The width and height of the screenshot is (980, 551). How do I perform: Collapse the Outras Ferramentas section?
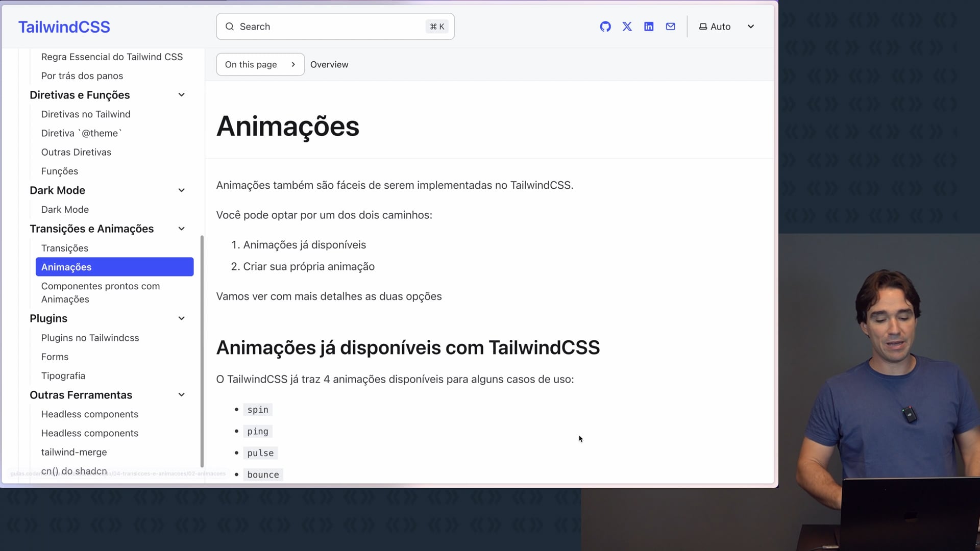click(181, 395)
